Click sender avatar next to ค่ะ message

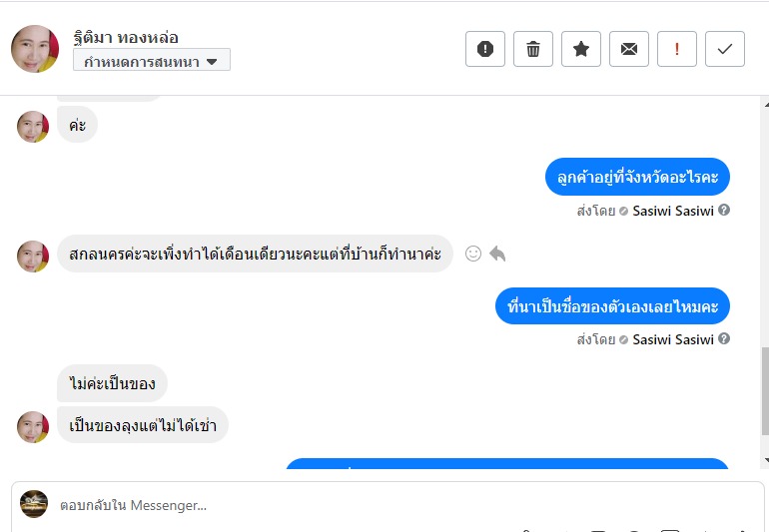[33, 127]
